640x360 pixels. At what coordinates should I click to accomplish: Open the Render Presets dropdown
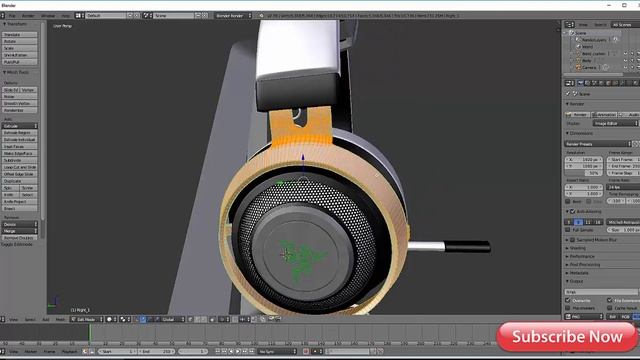[x=598, y=144]
